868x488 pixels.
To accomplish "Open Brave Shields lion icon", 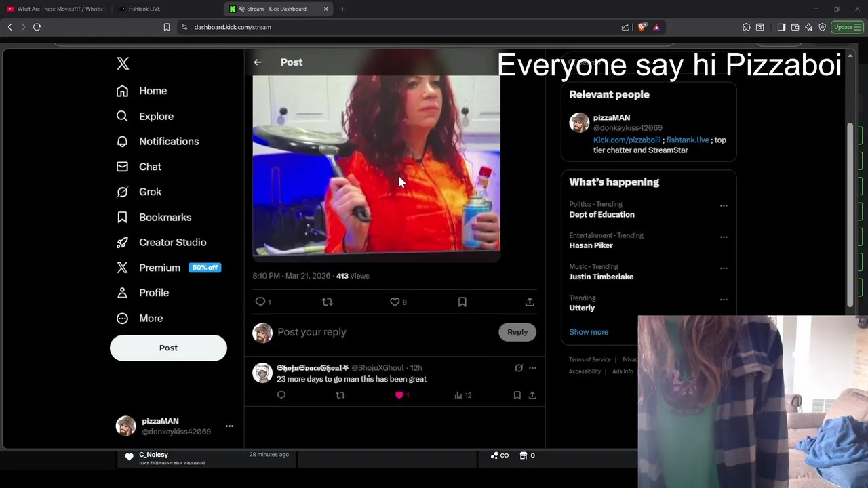I will click(x=642, y=27).
